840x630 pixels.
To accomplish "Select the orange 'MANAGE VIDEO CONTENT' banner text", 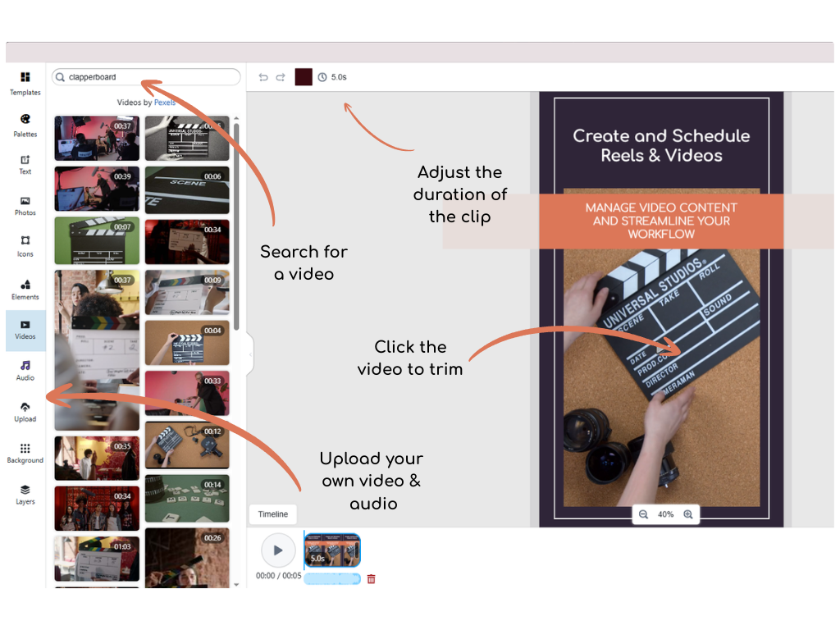I will (662, 221).
